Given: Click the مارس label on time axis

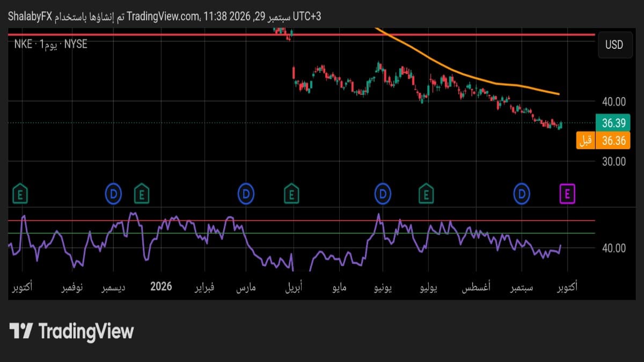Looking at the screenshot, I should [x=246, y=287].
